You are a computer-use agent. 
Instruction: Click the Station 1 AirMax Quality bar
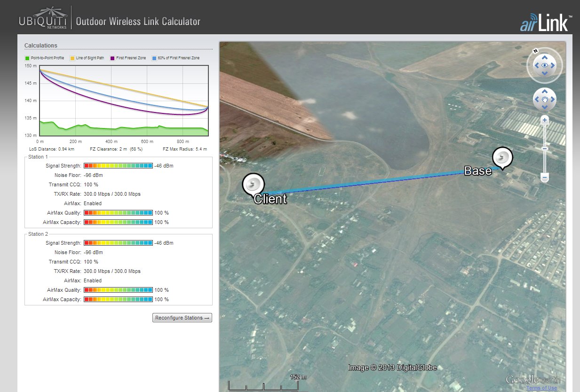tap(118, 213)
